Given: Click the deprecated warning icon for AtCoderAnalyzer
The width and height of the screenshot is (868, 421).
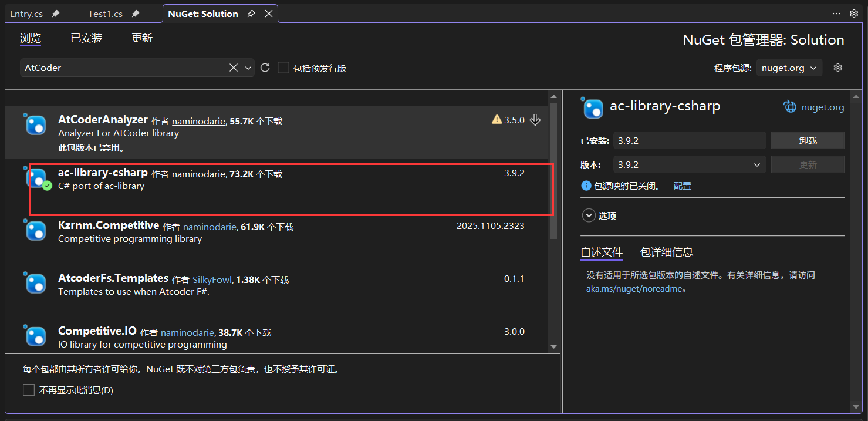Looking at the screenshot, I should (497, 120).
